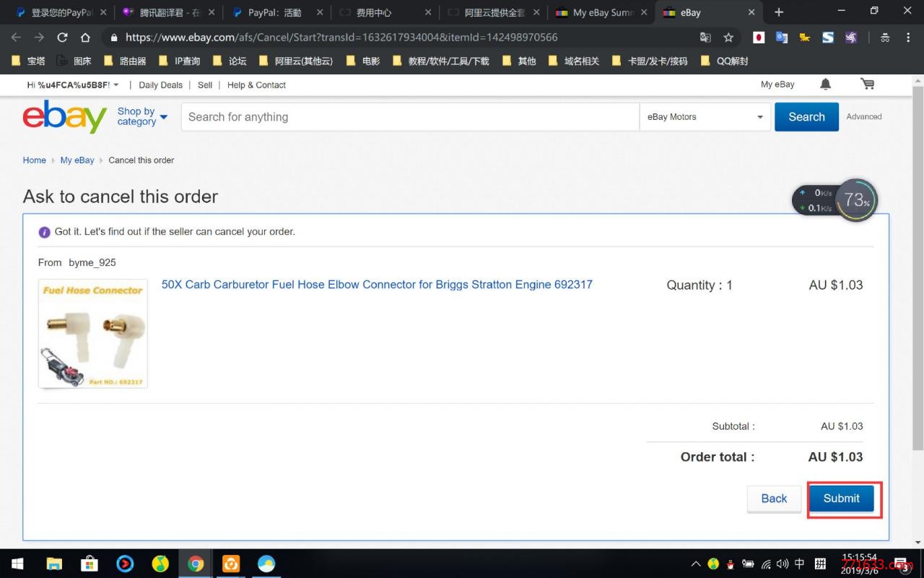Open the eBay Motors category dropdown

click(705, 117)
